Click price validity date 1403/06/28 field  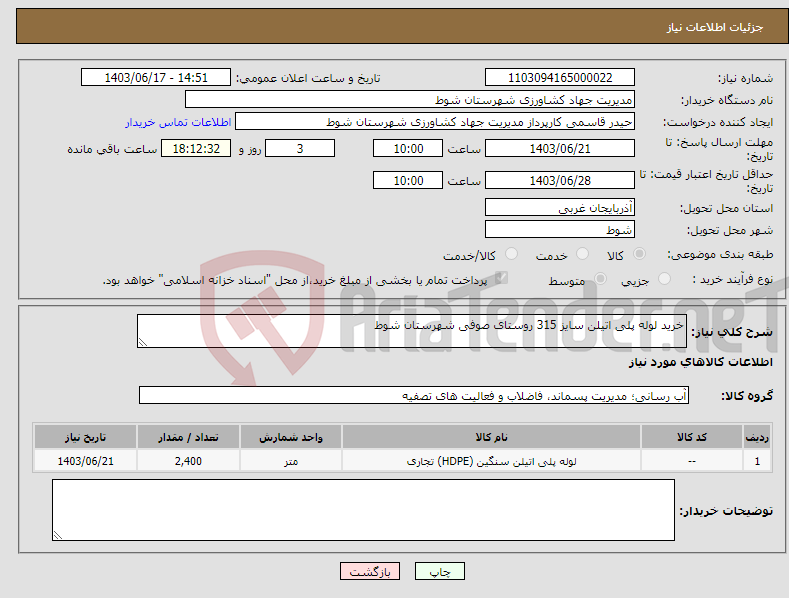(560, 180)
